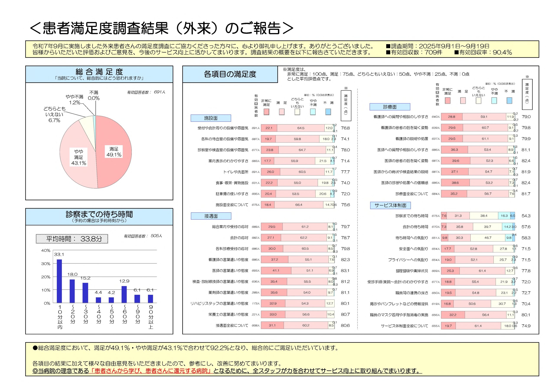Click the 各項目の満足度 header box
Viewport: 555px width, 392px height.
tap(230, 74)
